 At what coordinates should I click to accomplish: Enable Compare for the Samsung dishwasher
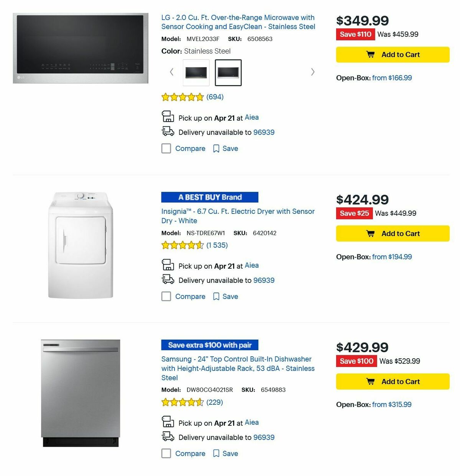166,453
